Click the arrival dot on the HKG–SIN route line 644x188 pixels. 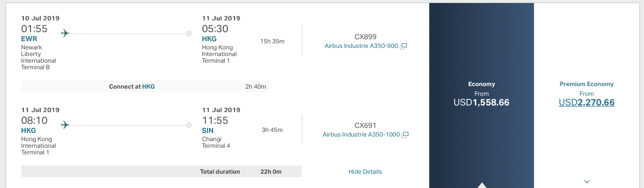(189, 125)
